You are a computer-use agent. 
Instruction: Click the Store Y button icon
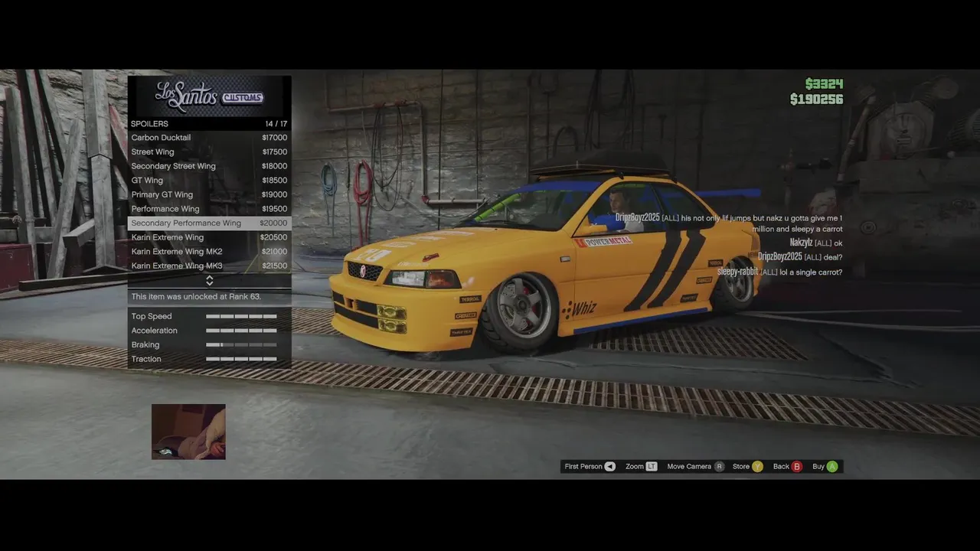[757, 466]
